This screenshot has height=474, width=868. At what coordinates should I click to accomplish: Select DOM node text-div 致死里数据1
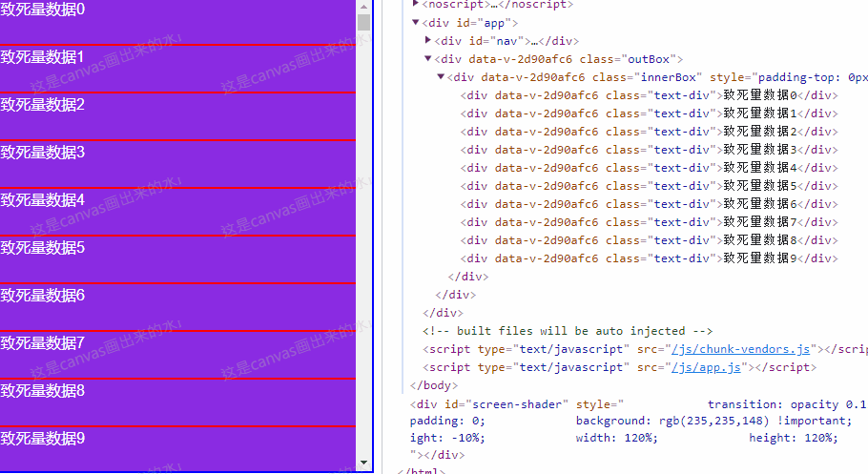pos(649,113)
